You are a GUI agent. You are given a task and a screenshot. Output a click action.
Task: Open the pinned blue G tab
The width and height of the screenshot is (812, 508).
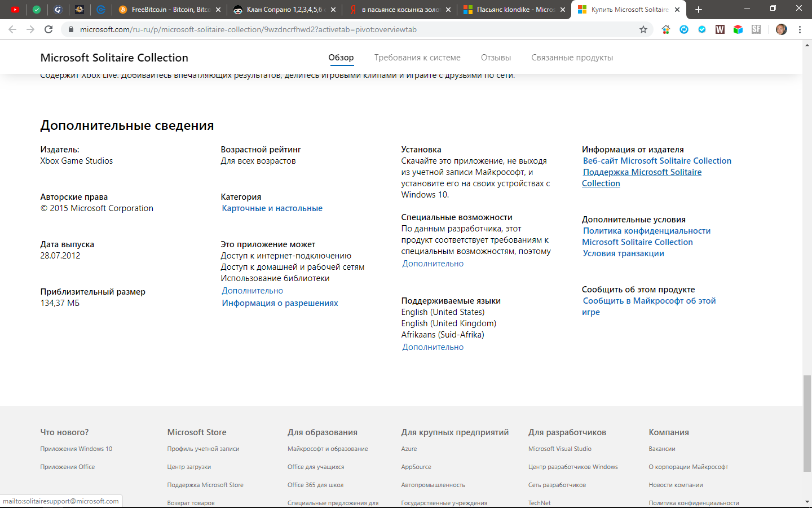[x=58, y=10]
